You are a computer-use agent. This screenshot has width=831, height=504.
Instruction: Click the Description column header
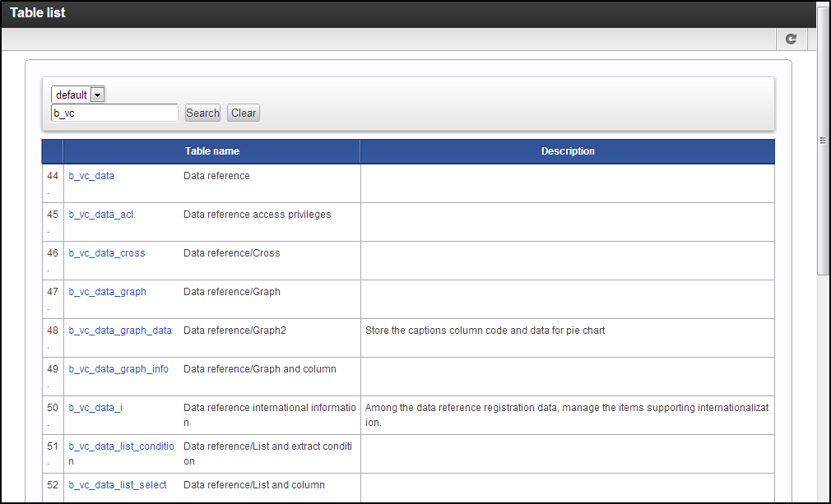tap(567, 151)
